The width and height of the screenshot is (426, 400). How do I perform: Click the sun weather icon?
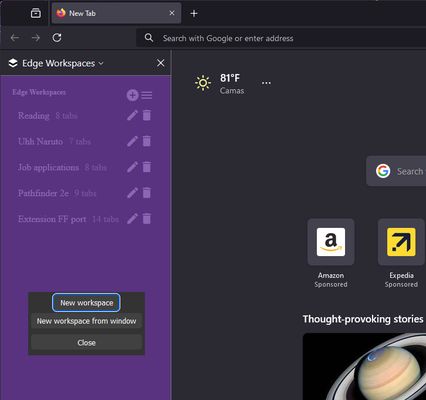(203, 83)
